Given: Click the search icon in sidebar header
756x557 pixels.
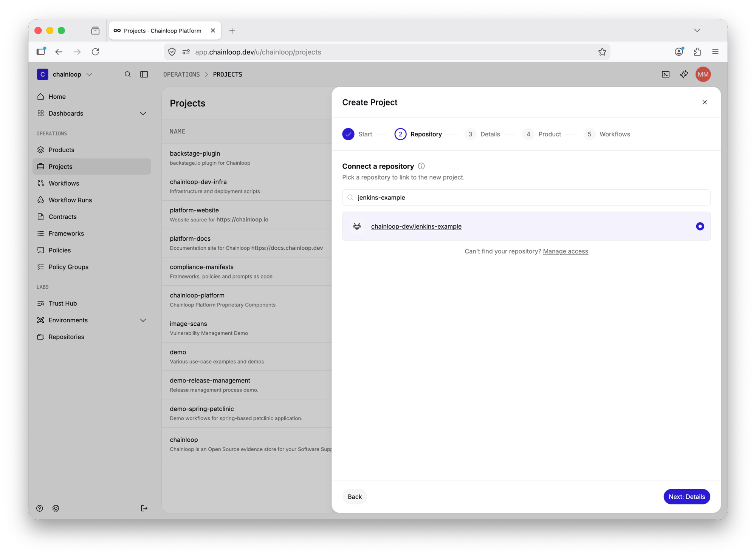Looking at the screenshot, I should [128, 74].
